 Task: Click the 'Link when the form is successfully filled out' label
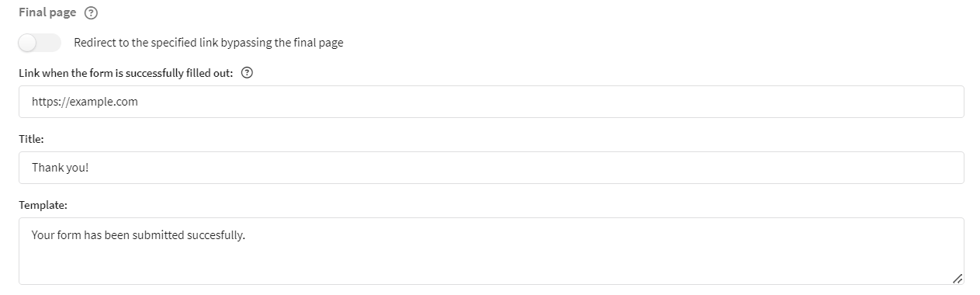[x=126, y=73]
